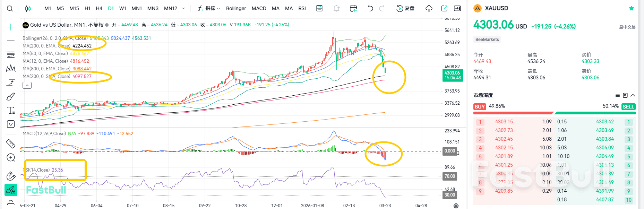Open the chart layout template icon
Image resolution: width=644 pixels, height=209 pixels.
coord(319,8)
